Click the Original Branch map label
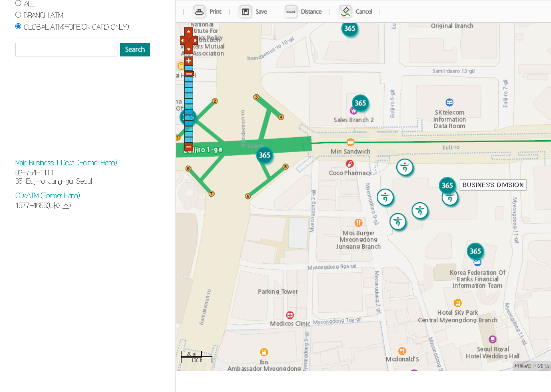551x392 pixels. (452, 26)
